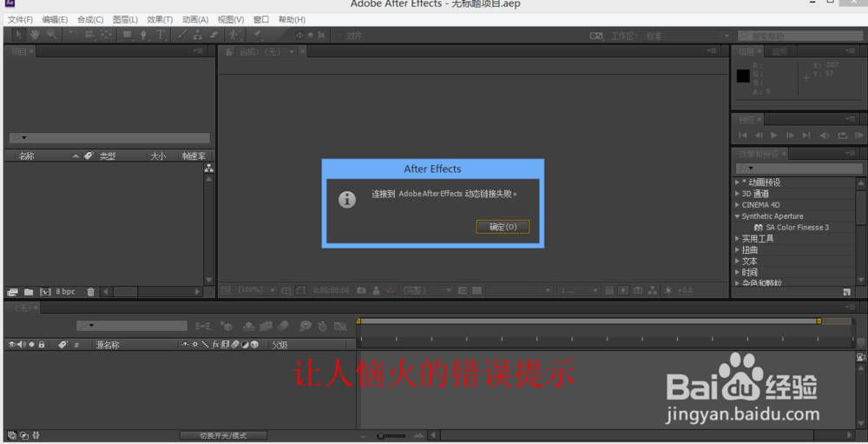Select the Unified Camera tool

(89, 35)
